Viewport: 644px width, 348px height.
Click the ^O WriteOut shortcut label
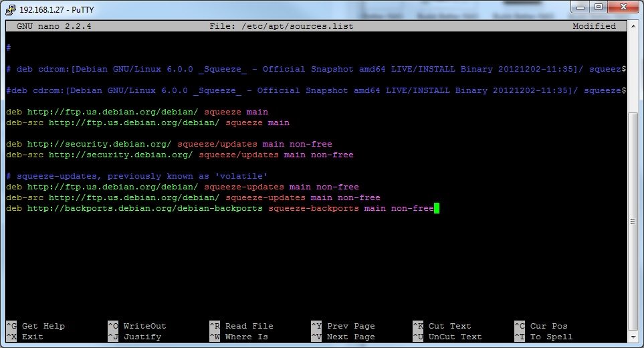pyautogui.click(x=137, y=326)
